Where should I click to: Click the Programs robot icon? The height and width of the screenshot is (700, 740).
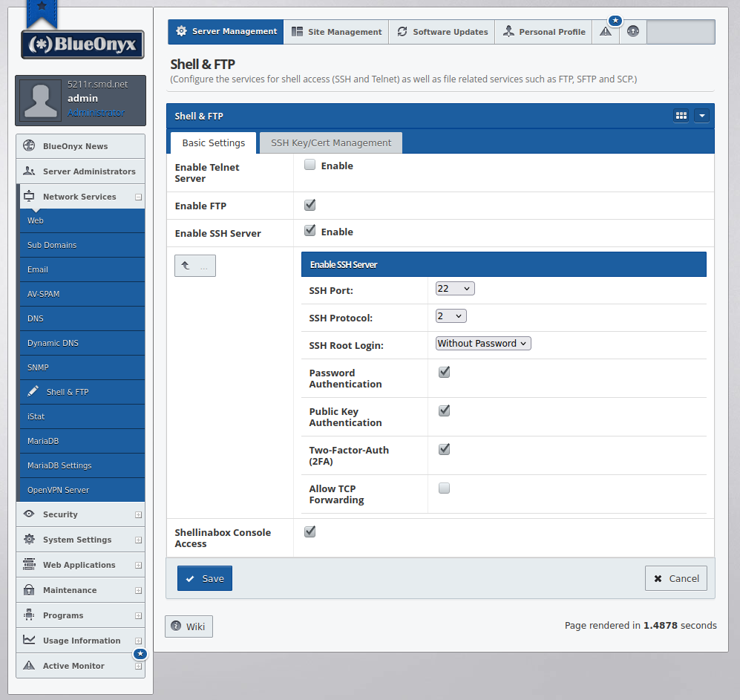pyautogui.click(x=29, y=615)
